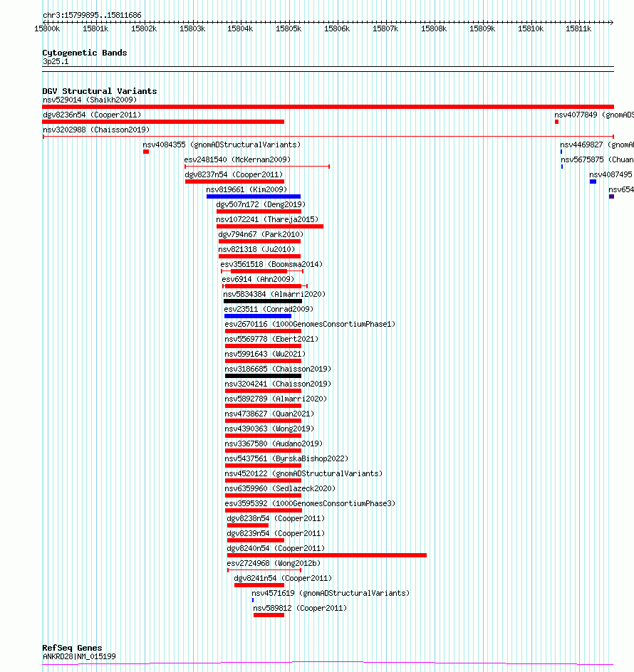Open nsv5991643 (Wu2021) variant label

pyautogui.click(x=265, y=355)
